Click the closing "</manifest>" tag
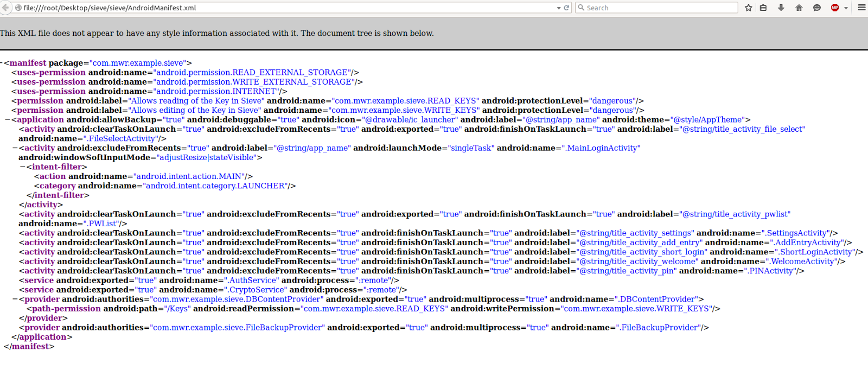The height and width of the screenshot is (376, 868). click(29, 346)
